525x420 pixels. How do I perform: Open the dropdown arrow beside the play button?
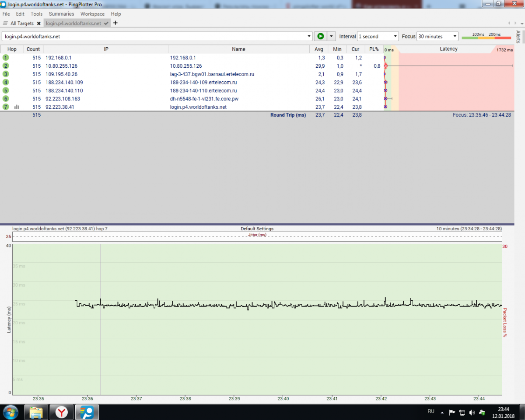[331, 36]
